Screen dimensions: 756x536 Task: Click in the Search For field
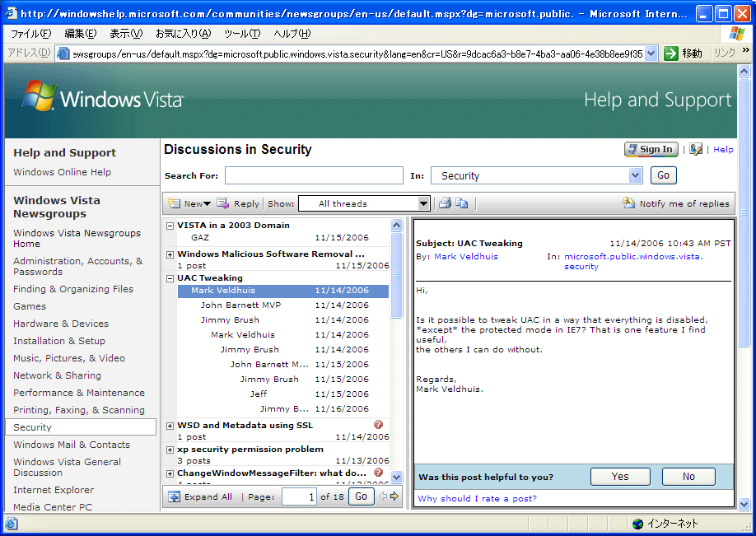[314, 175]
